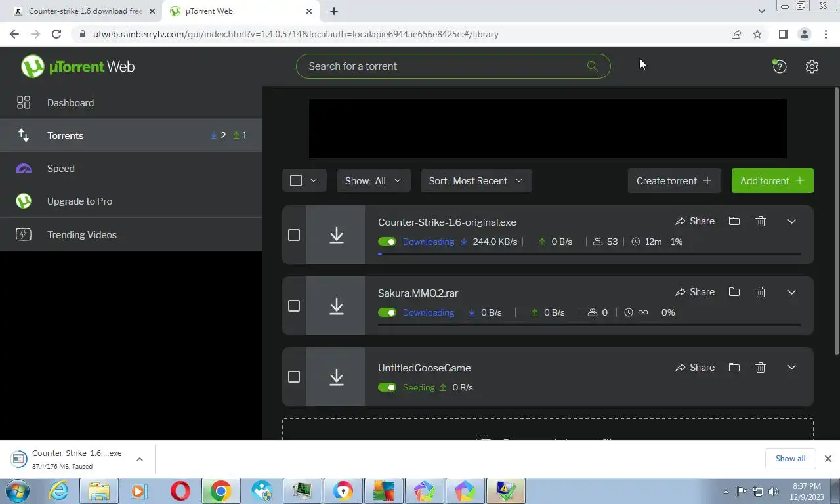Open the browser side panel icon
The image size is (840, 504).
pyautogui.click(x=783, y=34)
